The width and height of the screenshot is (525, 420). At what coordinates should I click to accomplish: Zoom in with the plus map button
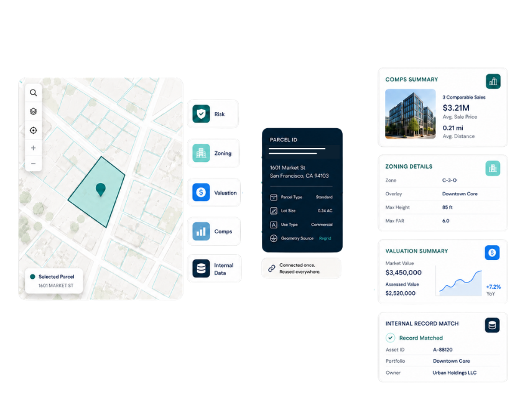tap(33, 147)
